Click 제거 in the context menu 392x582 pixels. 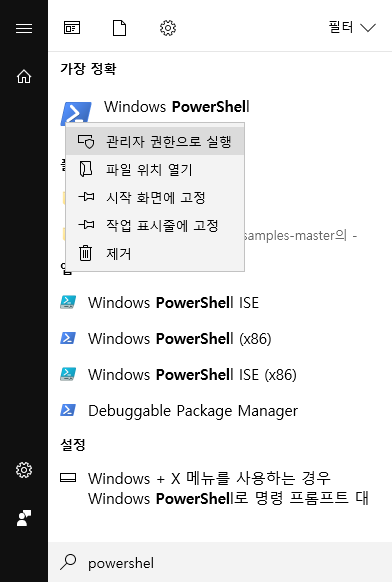(x=155, y=254)
